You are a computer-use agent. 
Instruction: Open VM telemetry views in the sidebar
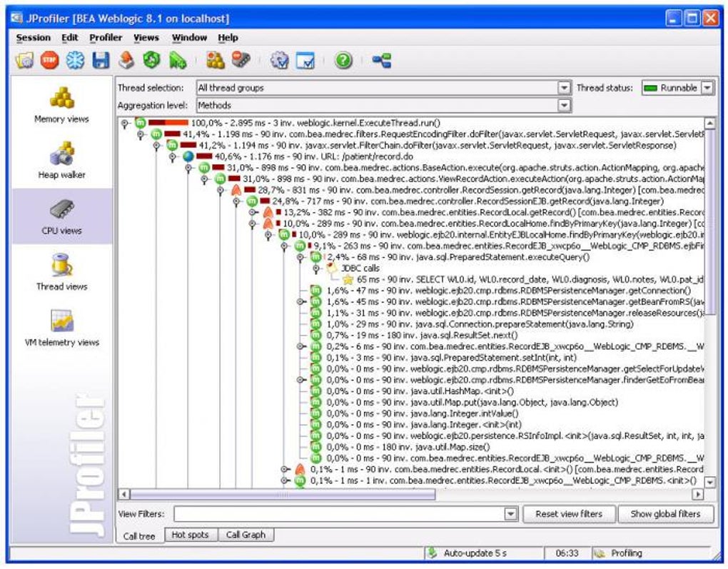click(x=62, y=328)
